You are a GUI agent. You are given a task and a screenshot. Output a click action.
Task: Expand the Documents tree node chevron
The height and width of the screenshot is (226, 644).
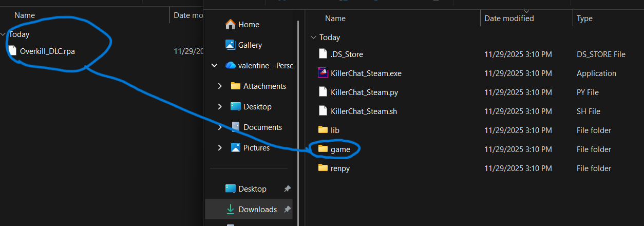click(220, 127)
